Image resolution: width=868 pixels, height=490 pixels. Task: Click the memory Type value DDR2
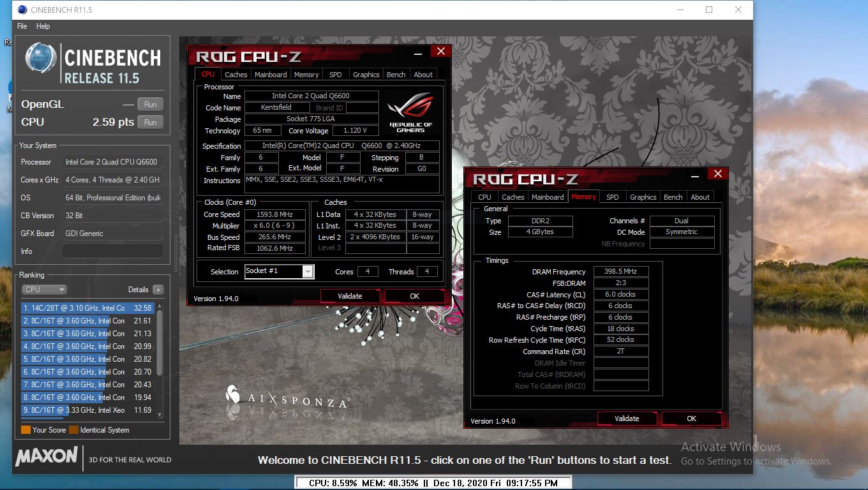click(x=540, y=221)
